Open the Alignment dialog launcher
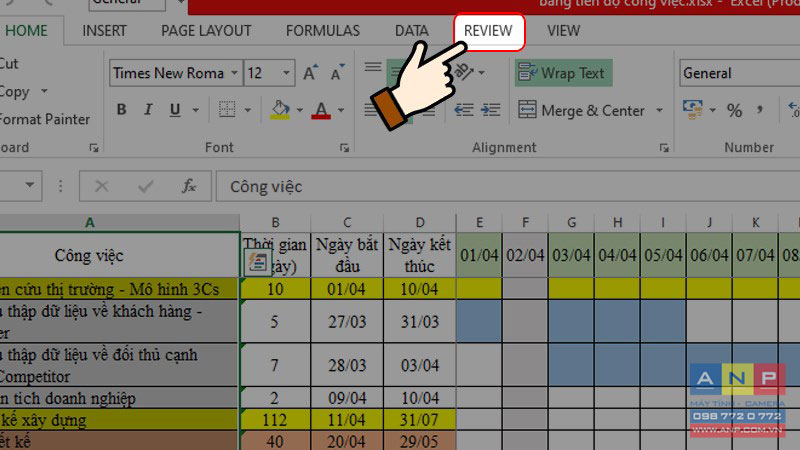This screenshot has width=800, height=450. (x=664, y=148)
